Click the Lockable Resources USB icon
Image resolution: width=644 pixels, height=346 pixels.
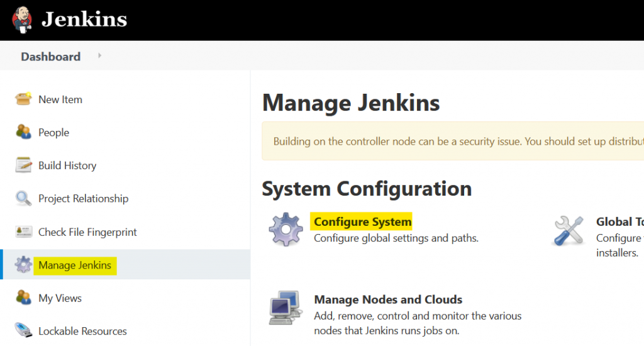23,330
